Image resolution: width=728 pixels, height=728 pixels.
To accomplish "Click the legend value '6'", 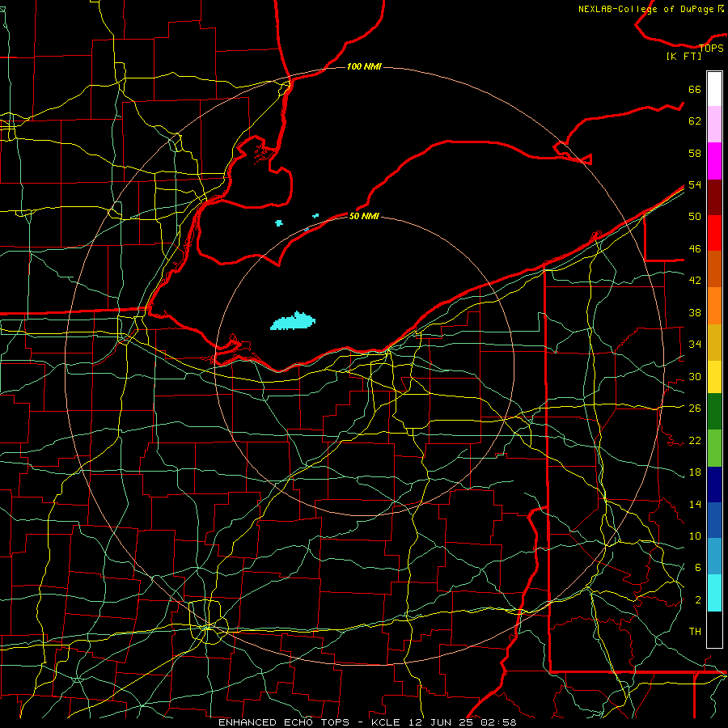I will (x=697, y=568).
